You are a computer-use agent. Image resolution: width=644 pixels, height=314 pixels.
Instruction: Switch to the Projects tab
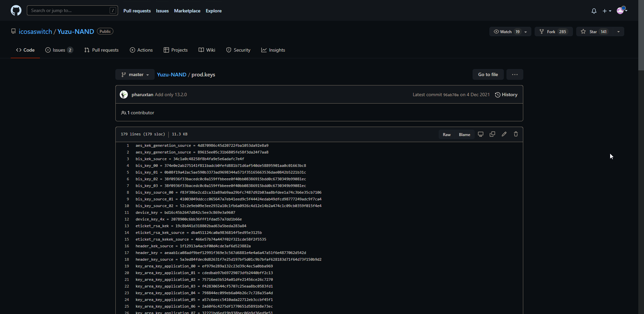[x=176, y=50]
